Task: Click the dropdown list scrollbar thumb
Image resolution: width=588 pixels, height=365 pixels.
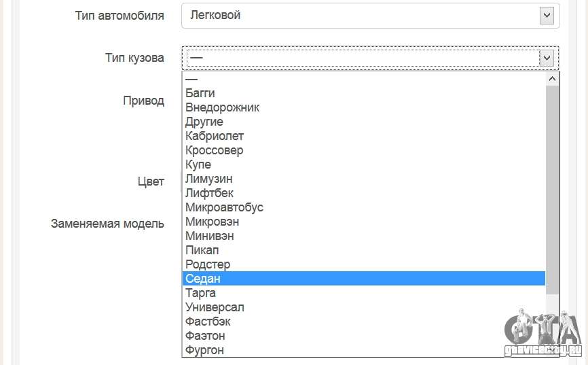Action: point(552,190)
